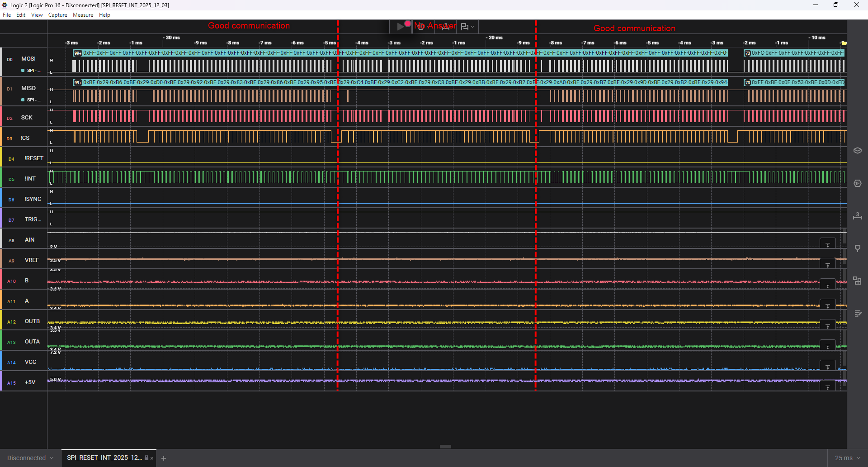
Task: Click the green color strip of !INT channel
Action: point(1,177)
